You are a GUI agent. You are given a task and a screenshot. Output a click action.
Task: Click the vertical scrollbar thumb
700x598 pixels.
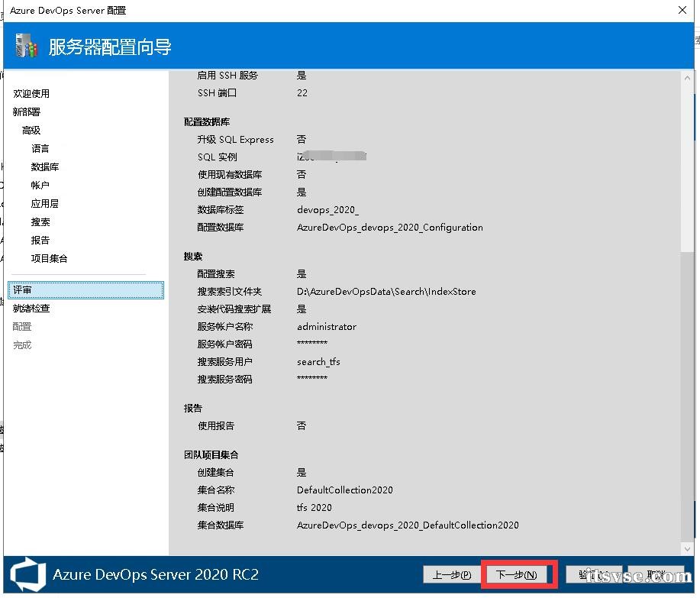click(687, 396)
